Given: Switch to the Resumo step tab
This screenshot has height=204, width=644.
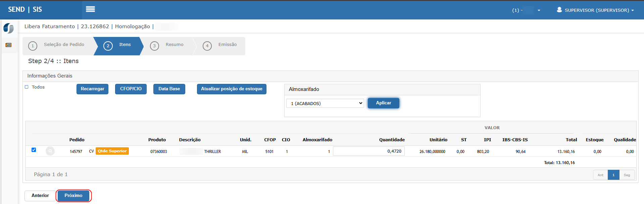Looking at the screenshot, I should (x=174, y=45).
